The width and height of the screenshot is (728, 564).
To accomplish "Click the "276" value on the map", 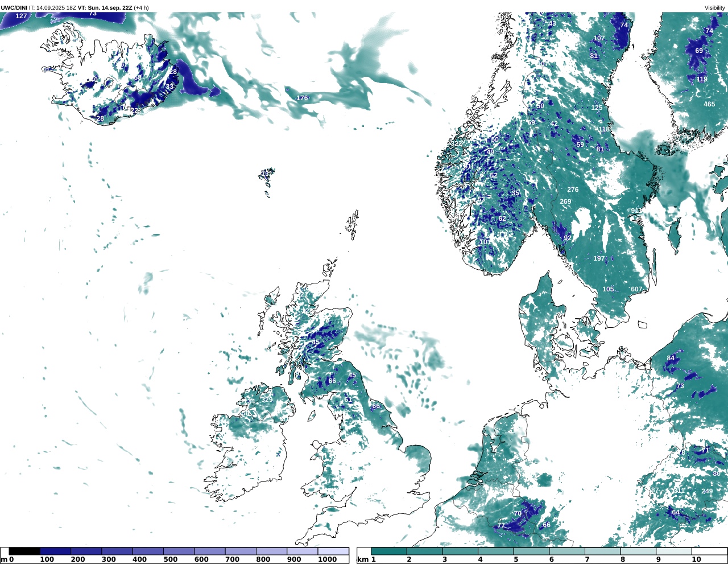I will (573, 190).
